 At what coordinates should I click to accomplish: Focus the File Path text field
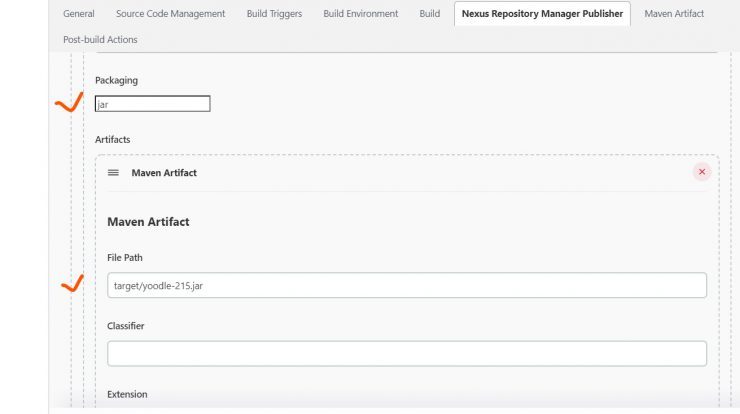407,285
